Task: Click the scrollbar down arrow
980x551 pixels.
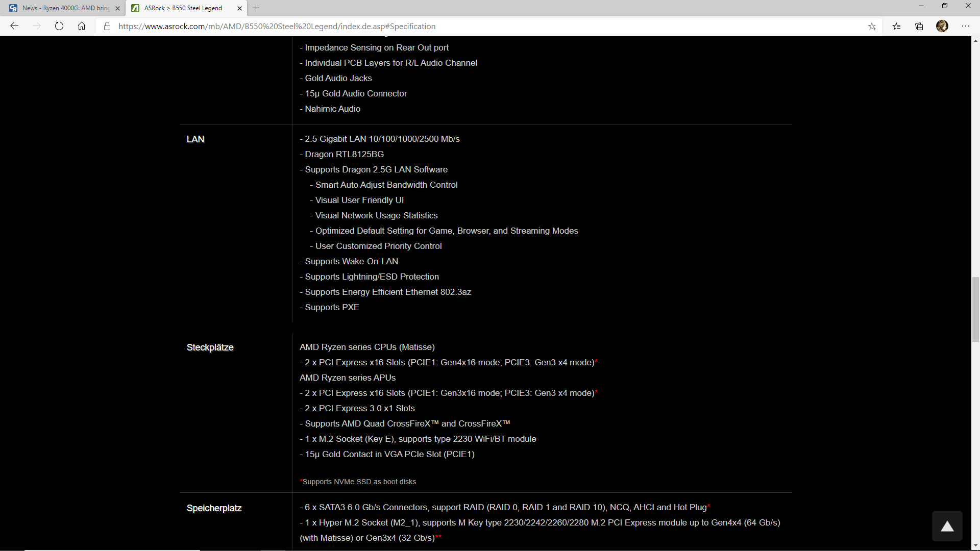Action: point(975,546)
